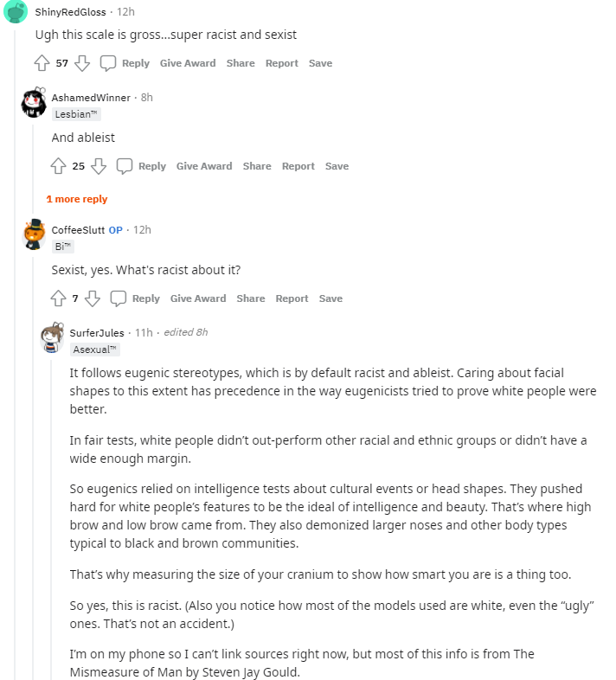Downvote AshamedWinner's comment
Image resolution: width=616 pixels, height=680 pixels.
coord(99,166)
